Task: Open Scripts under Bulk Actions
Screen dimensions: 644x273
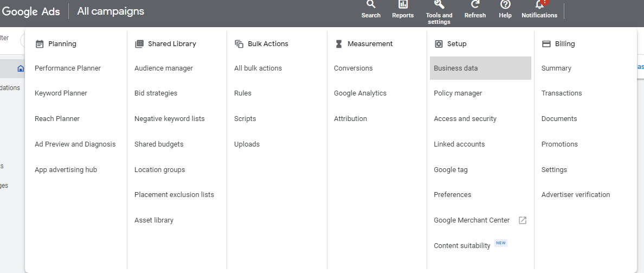Action: pyautogui.click(x=245, y=119)
